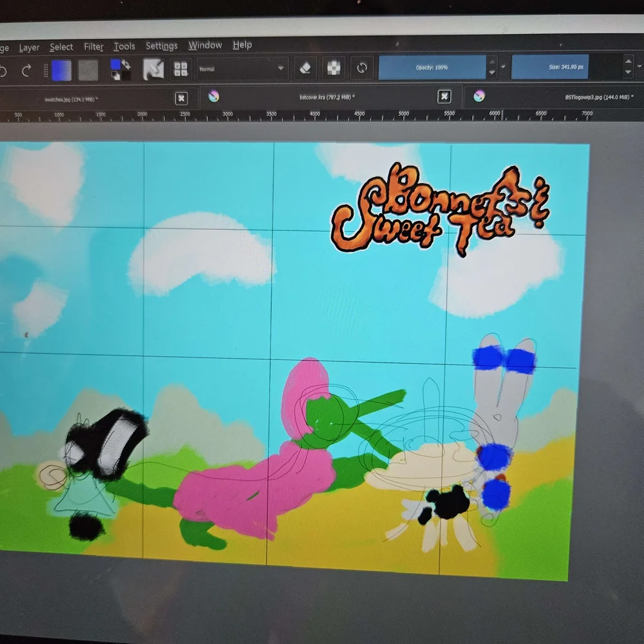Viewport: 644px width, 644px height.
Task: Close the bstcover.kra tab
Action: click(x=444, y=97)
